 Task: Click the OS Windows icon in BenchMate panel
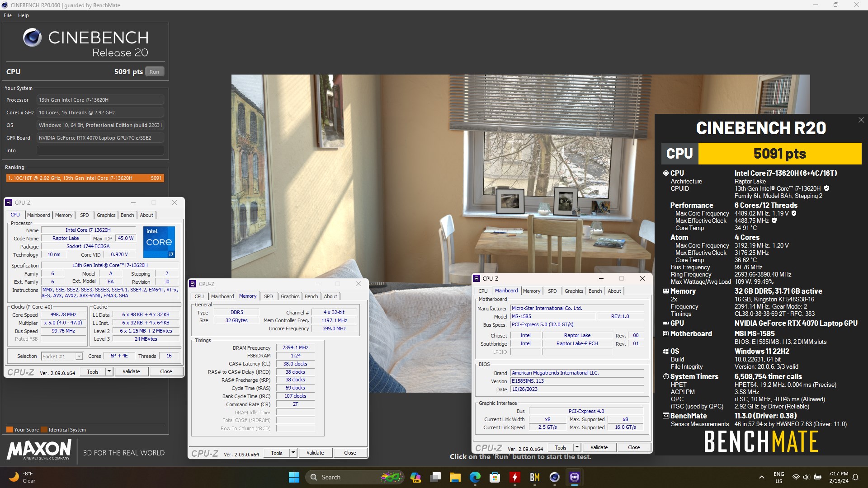click(x=666, y=352)
